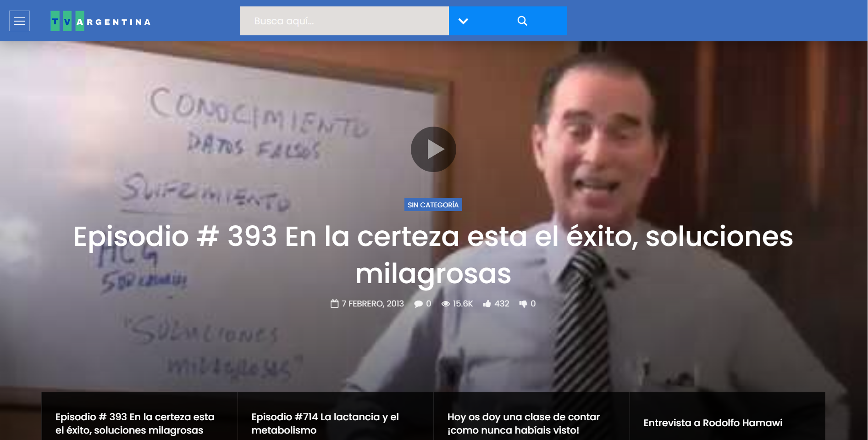
Task: Go to TV Argentina home via logo
Action: coord(100,21)
